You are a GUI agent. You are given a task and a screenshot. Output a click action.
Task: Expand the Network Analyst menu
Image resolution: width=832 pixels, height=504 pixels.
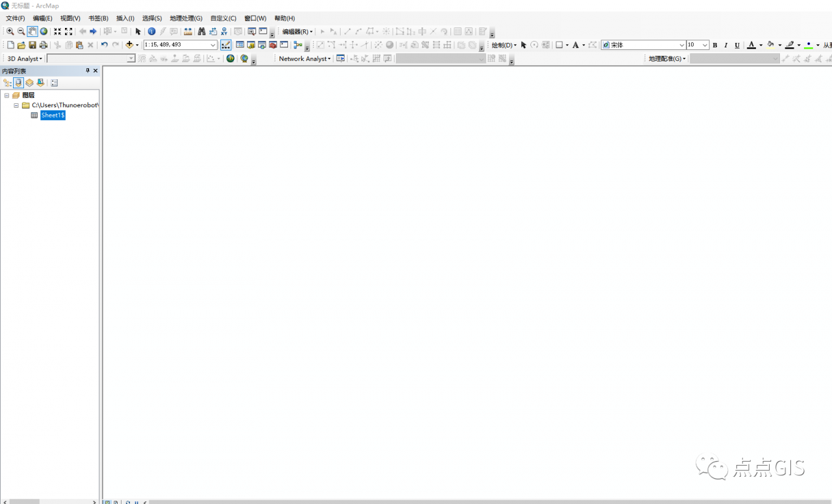[x=305, y=58]
